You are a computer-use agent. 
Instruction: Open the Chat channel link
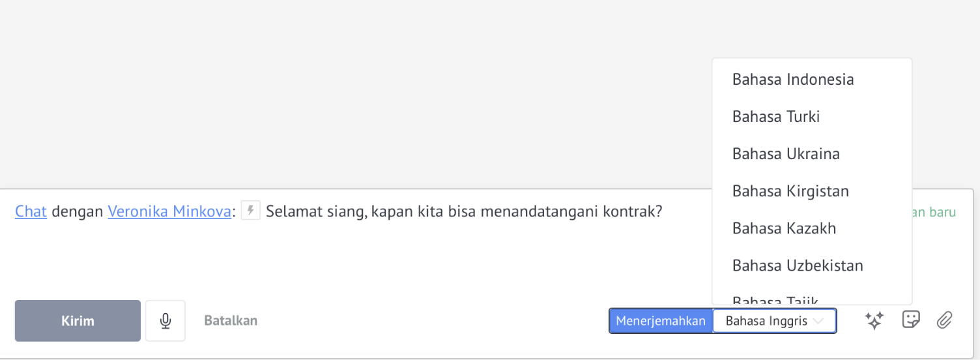pyautogui.click(x=31, y=211)
